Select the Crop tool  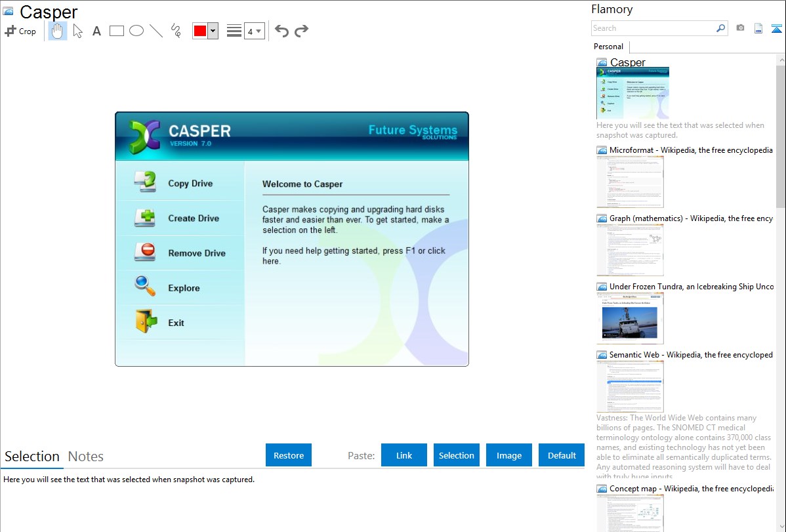coord(20,31)
